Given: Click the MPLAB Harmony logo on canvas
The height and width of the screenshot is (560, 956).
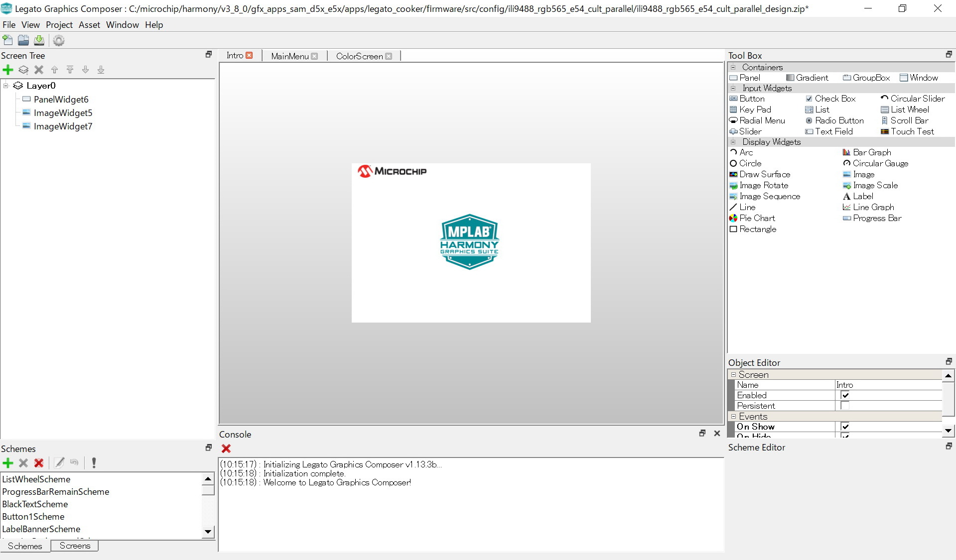Looking at the screenshot, I should click(470, 242).
